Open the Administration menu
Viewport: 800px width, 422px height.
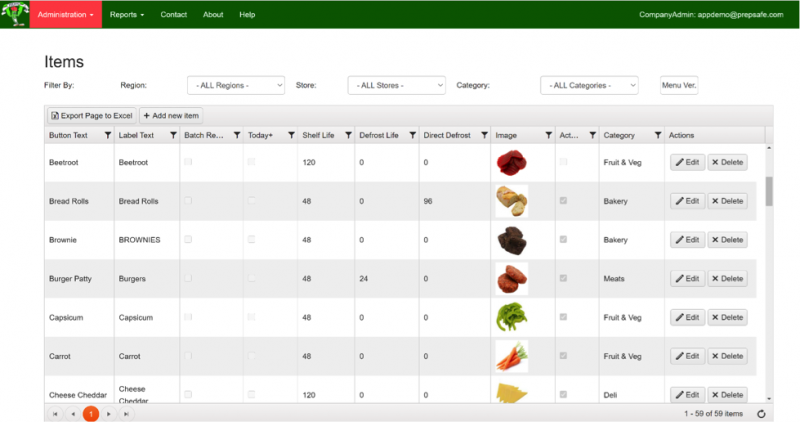tap(66, 15)
